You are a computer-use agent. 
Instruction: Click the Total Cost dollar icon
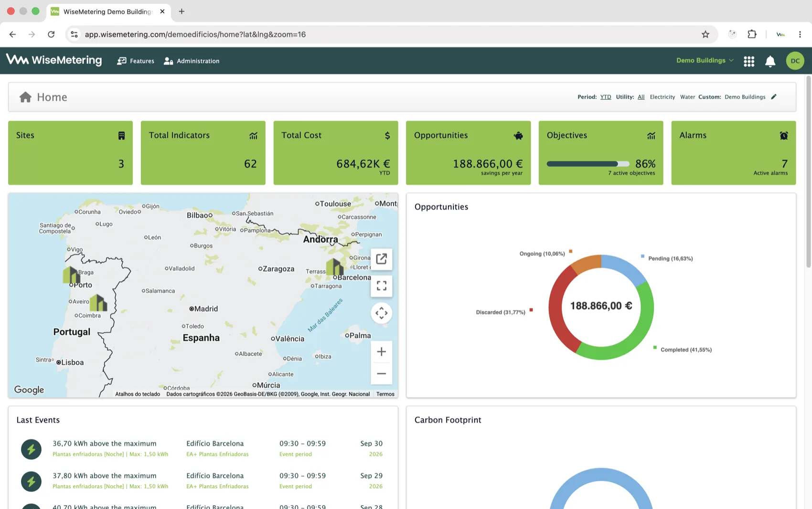(387, 136)
